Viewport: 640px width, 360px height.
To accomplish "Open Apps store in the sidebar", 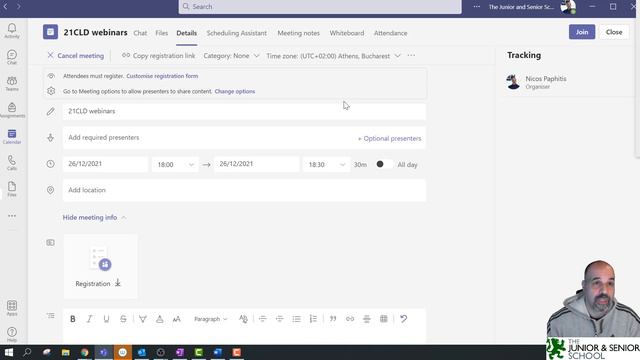I will 12,308.
